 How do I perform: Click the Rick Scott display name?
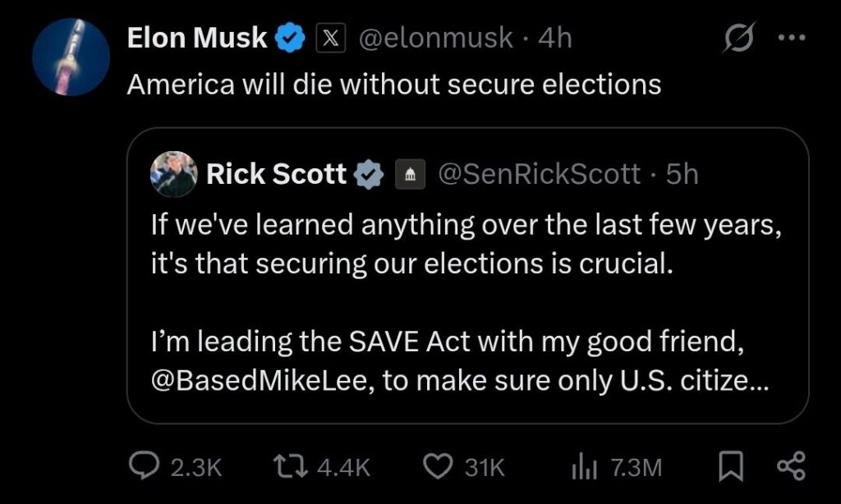276,173
